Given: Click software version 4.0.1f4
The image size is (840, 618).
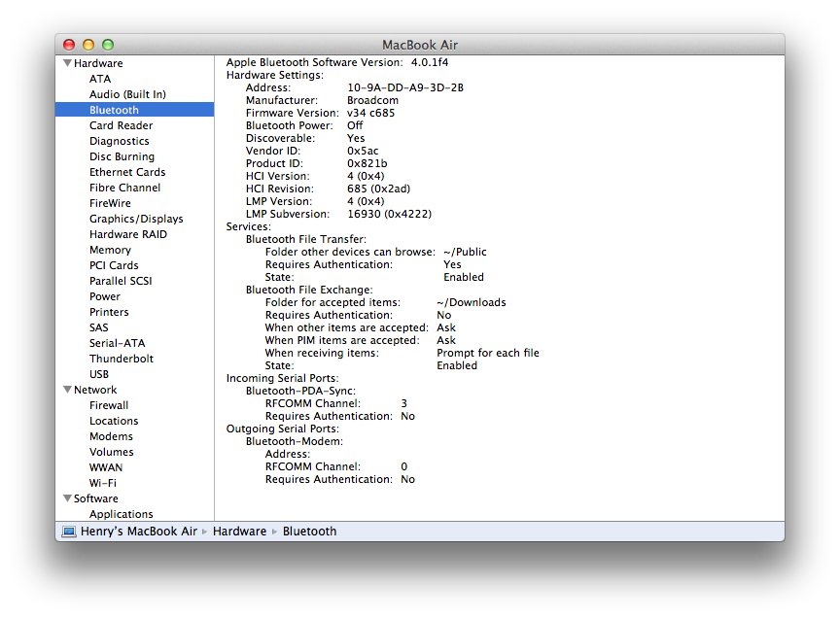Looking at the screenshot, I should 430,62.
